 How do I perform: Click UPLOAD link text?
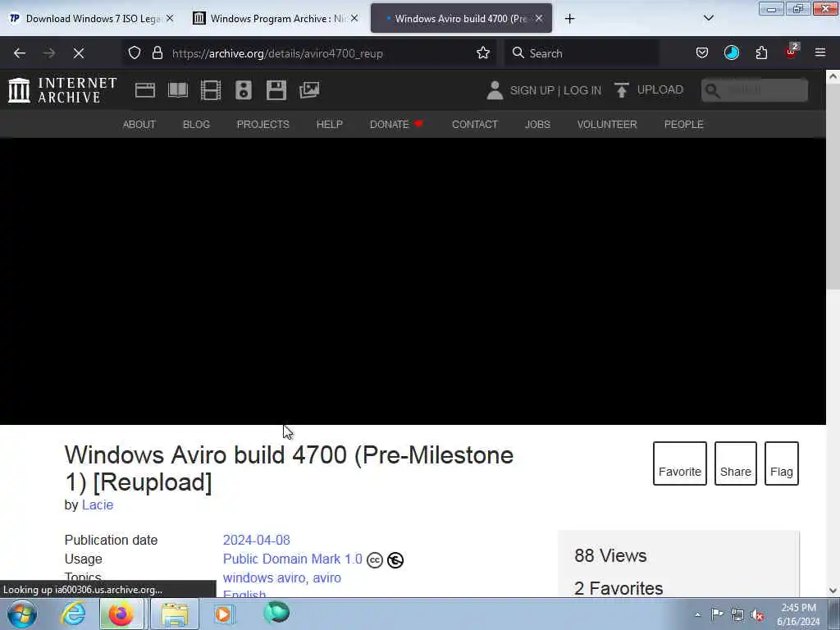[660, 89]
